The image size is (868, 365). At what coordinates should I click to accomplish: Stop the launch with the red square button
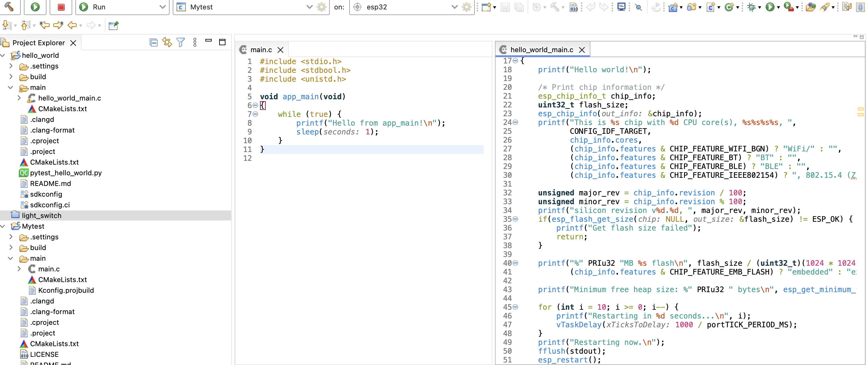61,7
